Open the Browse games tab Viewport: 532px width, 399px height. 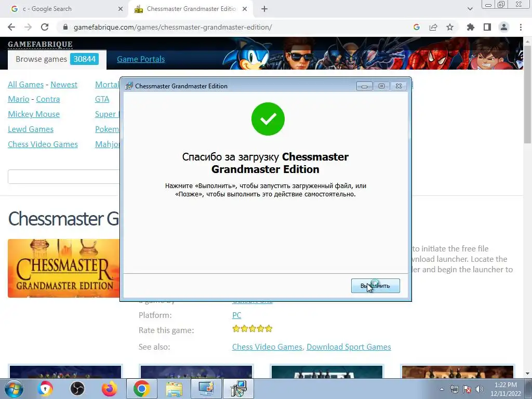(x=57, y=59)
